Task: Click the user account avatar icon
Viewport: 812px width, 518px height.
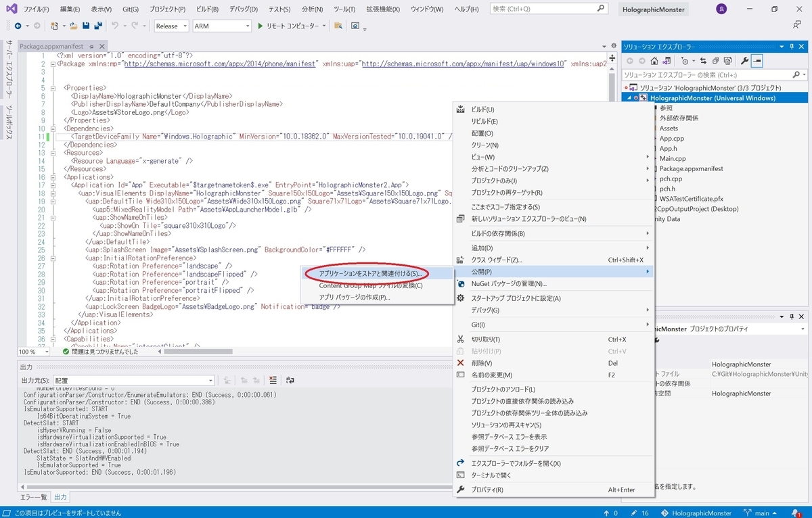Action: point(721,9)
